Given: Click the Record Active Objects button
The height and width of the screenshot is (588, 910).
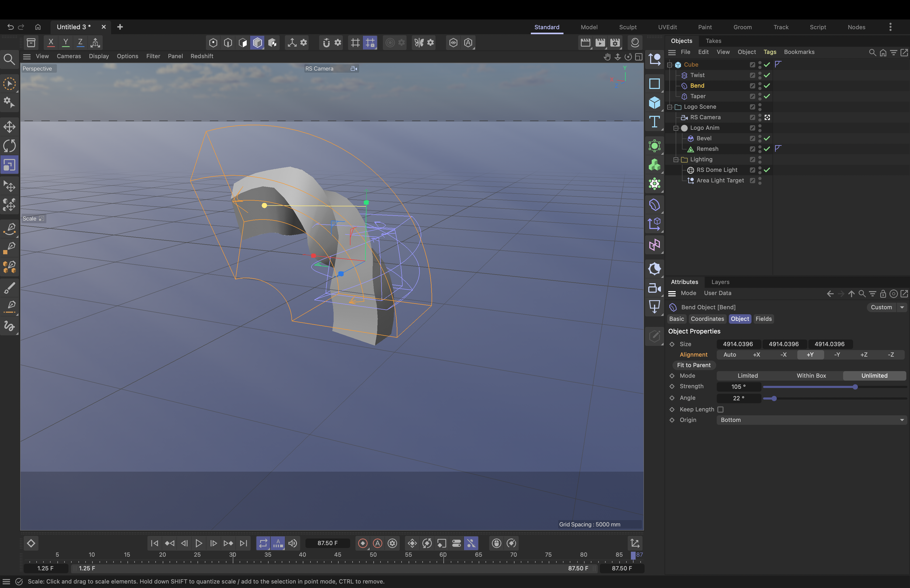Looking at the screenshot, I should (363, 543).
